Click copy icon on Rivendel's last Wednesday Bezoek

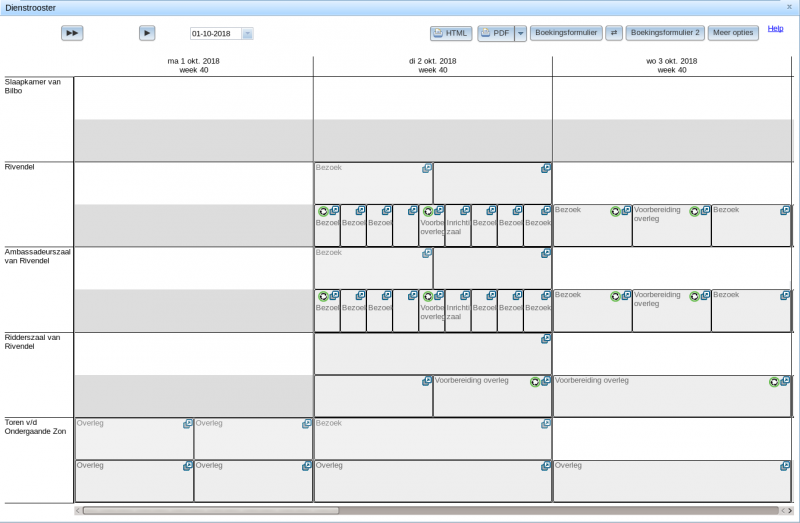pyautogui.click(x=785, y=210)
